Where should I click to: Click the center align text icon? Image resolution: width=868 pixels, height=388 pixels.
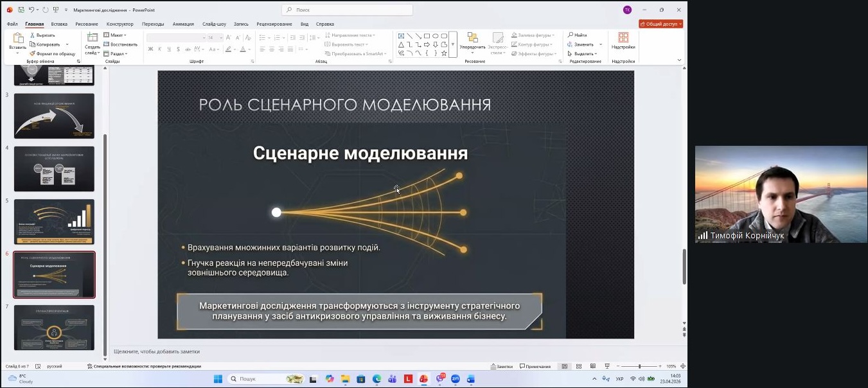(272, 49)
